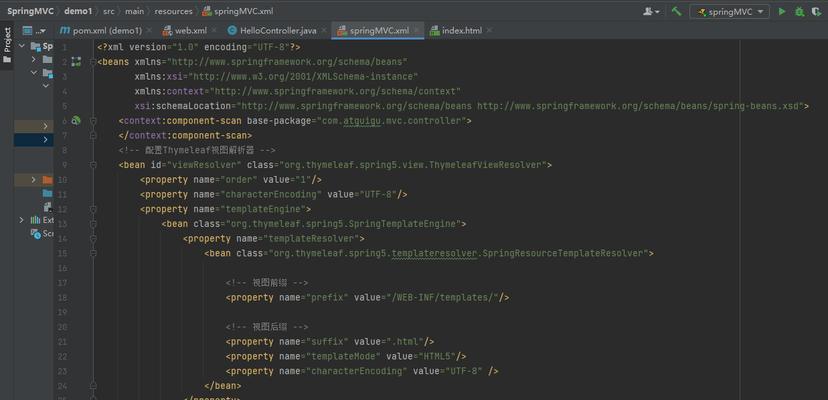828x400 pixels.
Task: Click the xsi:schemaLocation attribute name
Action: coord(183,106)
